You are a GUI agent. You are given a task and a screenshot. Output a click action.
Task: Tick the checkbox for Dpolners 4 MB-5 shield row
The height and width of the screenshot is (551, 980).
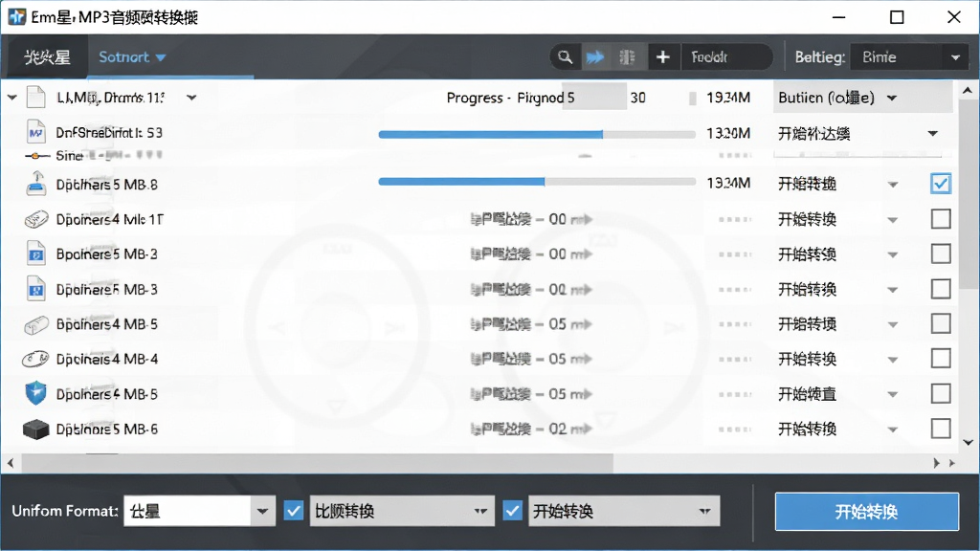pos(941,393)
